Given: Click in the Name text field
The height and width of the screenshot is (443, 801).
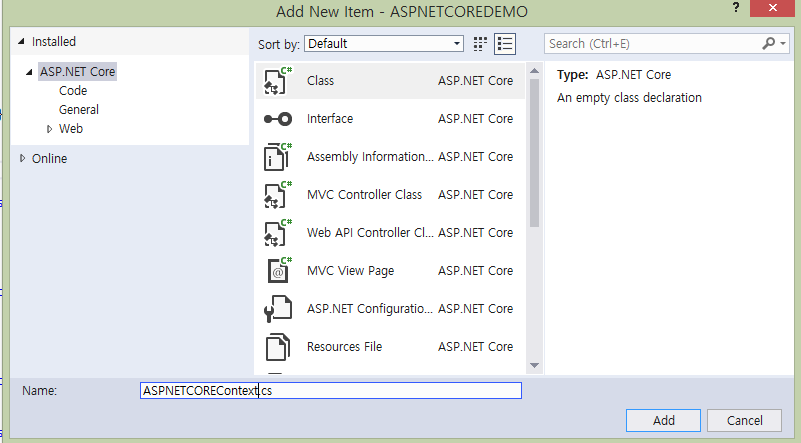Looking at the screenshot, I should (x=331, y=391).
